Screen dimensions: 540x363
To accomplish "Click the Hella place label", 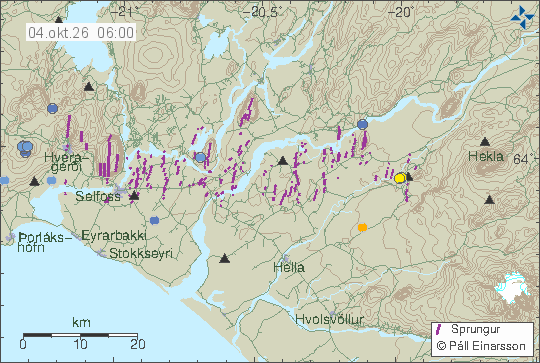I will [289, 267].
